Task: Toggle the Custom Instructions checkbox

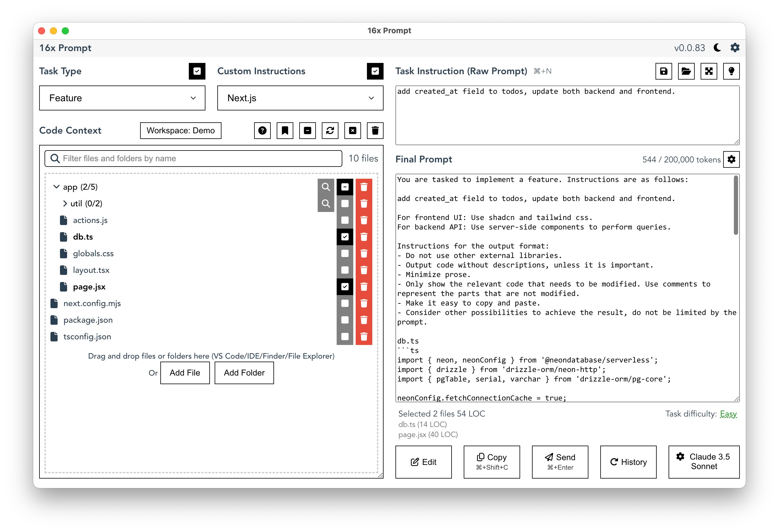Action: pyautogui.click(x=375, y=71)
